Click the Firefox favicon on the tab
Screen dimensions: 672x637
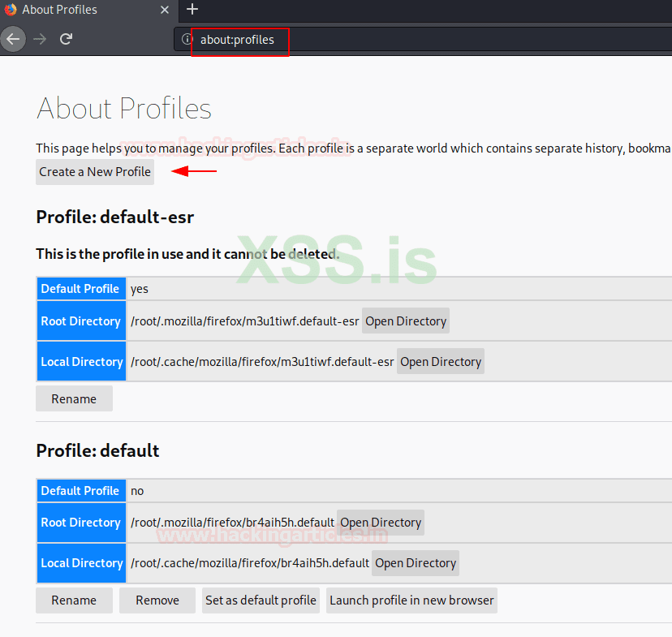pos(9,10)
